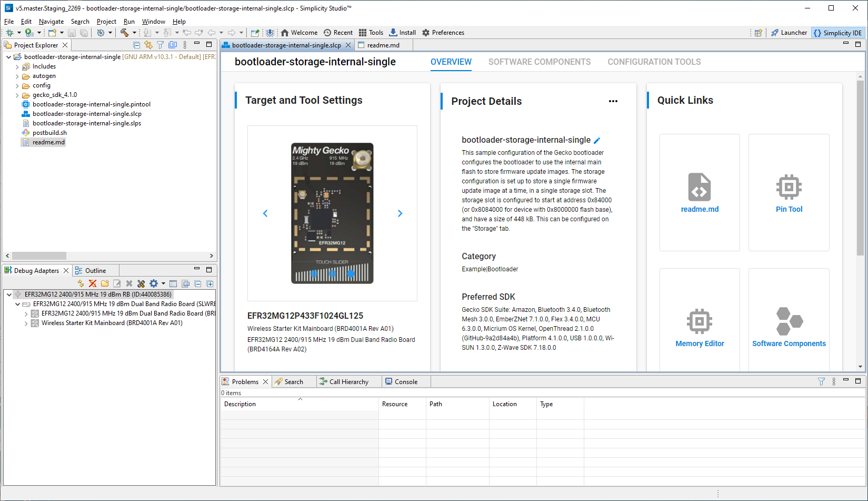Open the Navigate menu
Image resolution: width=868 pixels, height=501 pixels.
click(x=51, y=21)
